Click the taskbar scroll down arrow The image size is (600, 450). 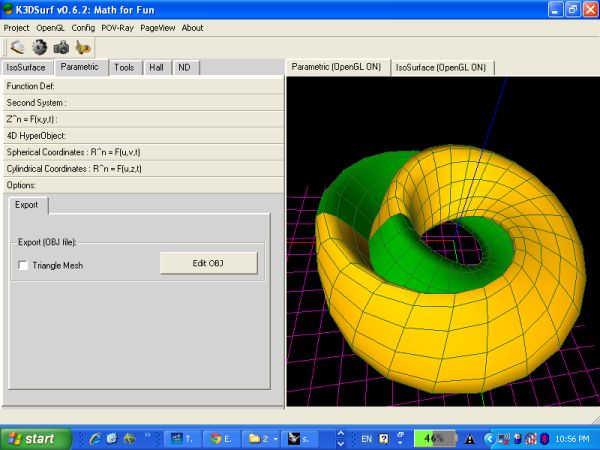[x=340, y=444]
